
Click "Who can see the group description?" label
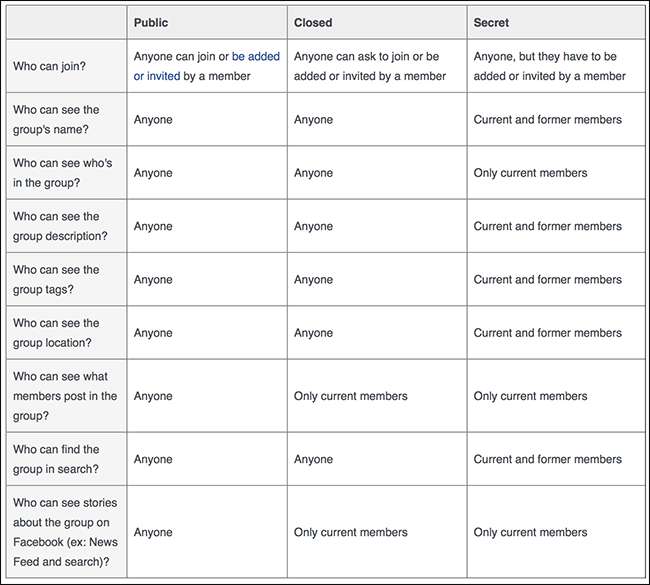[x=60, y=226]
